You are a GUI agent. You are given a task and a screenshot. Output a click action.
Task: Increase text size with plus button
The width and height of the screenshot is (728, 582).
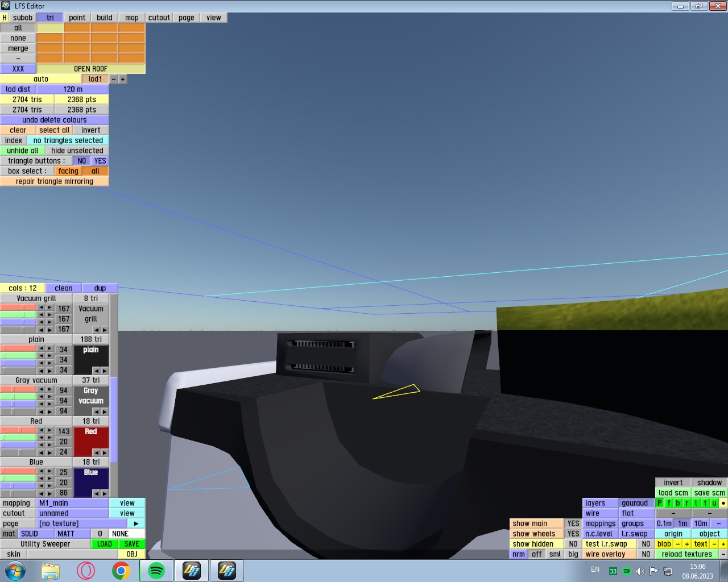tap(723, 544)
